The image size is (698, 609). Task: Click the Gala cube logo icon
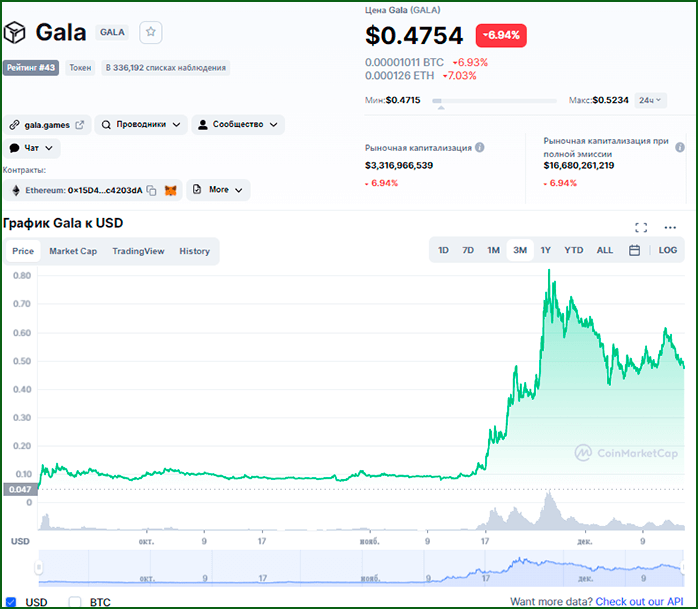tap(15, 32)
